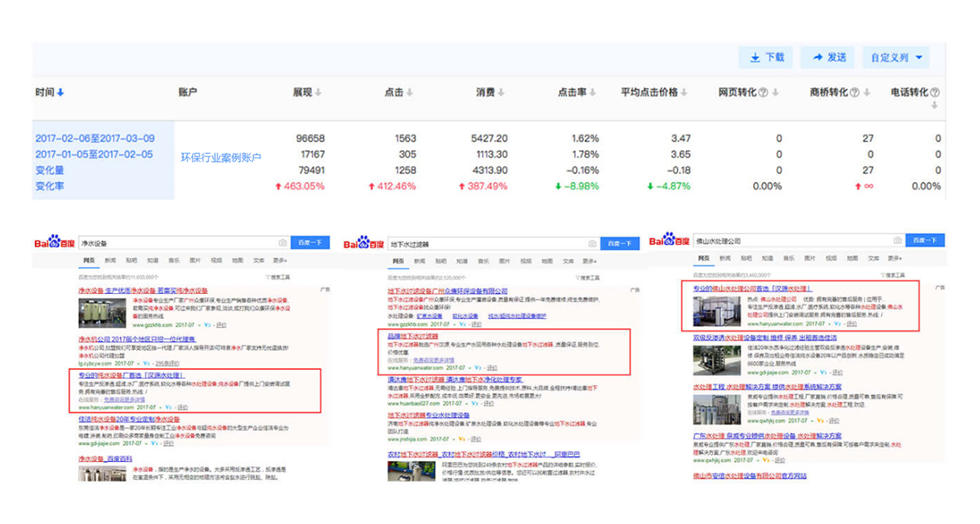980x524 pixels.
Task: Click the 发送 send button
Action: pyautogui.click(x=827, y=57)
